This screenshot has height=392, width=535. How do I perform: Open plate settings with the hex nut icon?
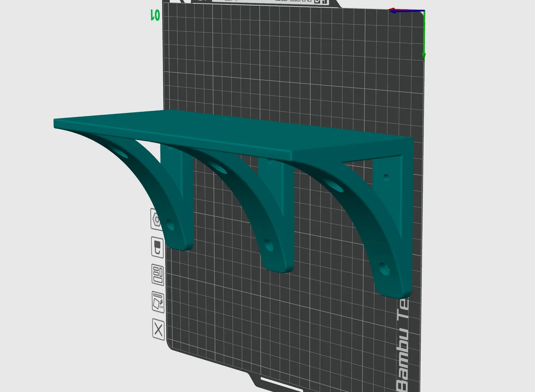[x=156, y=219]
